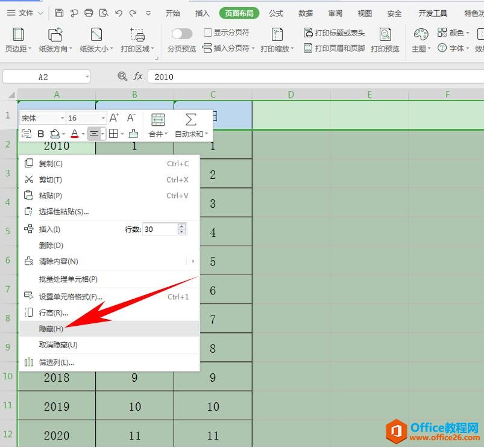Select the 插入分页符 icon
This screenshot has height=448, width=484.
click(208, 48)
